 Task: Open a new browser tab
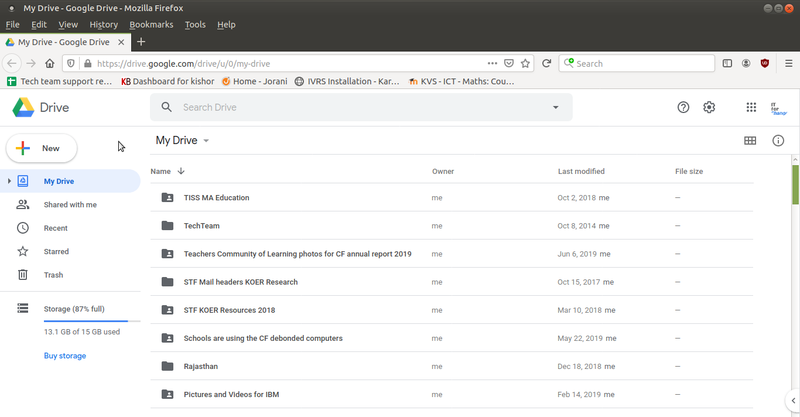pos(141,42)
